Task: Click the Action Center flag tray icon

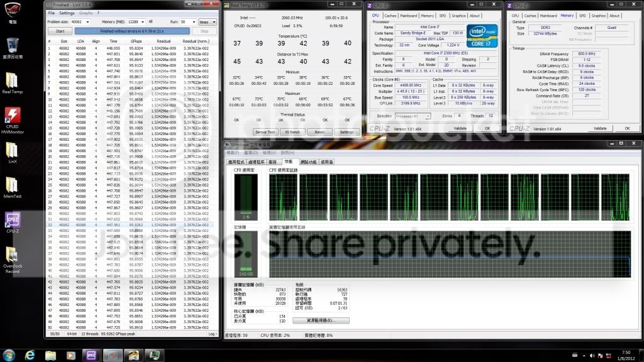Action: [601, 356]
